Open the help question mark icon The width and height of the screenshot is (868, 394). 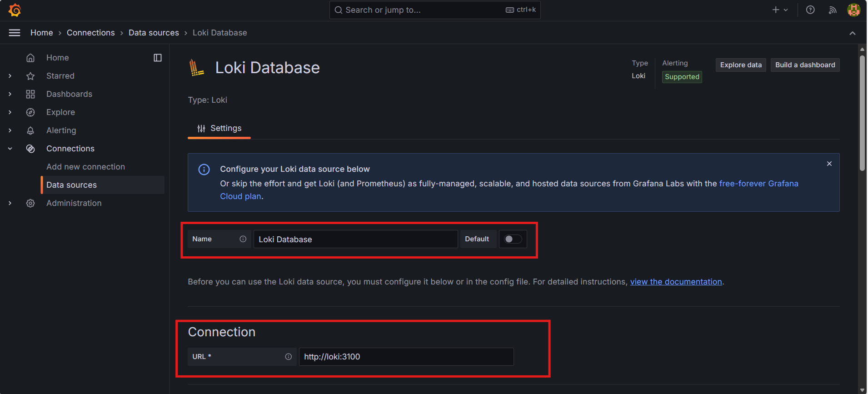810,10
